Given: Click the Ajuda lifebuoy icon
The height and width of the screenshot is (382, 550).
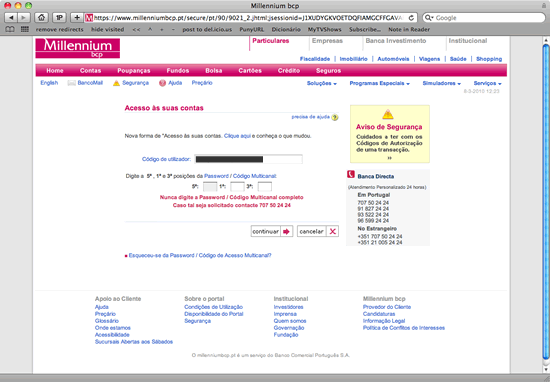Looking at the screenshot, I should tap(162, 83).
